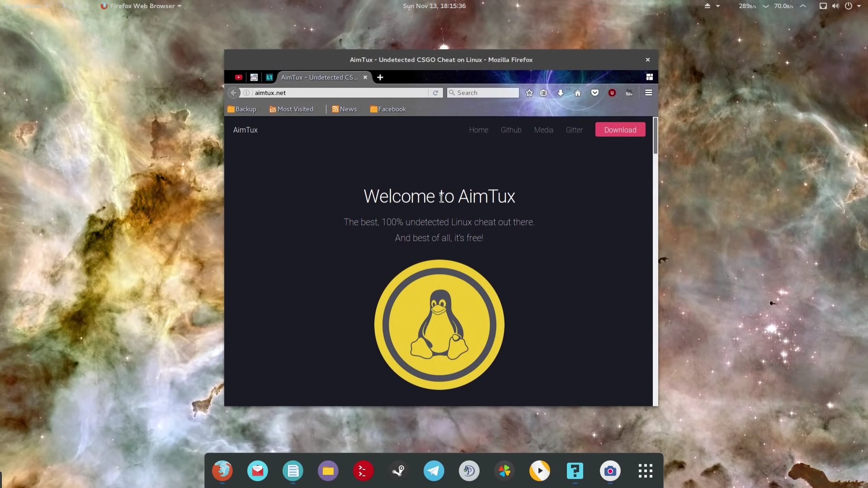Open Github link in site navigation

click(x=511, y=130)
